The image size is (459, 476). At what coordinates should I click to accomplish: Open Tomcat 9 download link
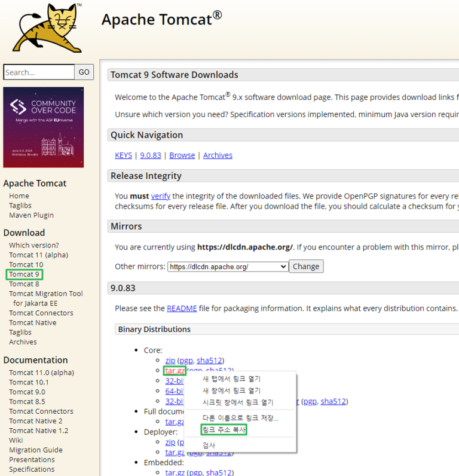tap(25, 274)
